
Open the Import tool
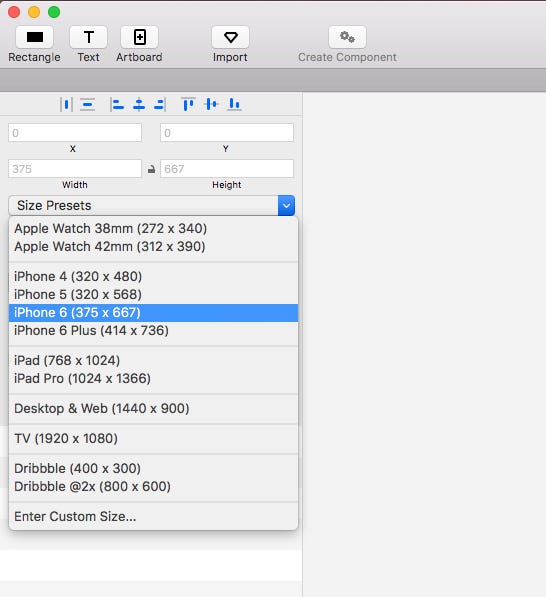pyautogui.click(x=230, y=37)
